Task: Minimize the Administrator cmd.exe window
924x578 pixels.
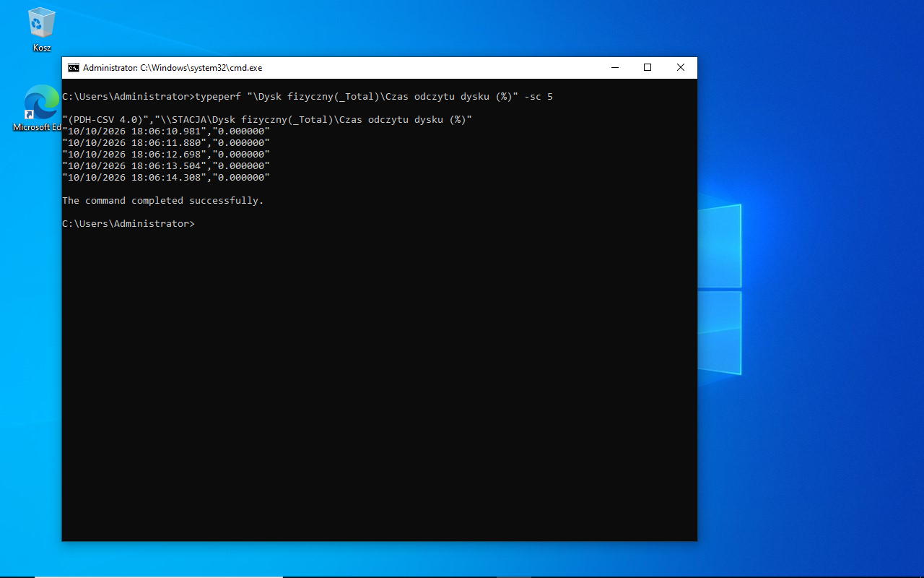Action: (615, 68)
